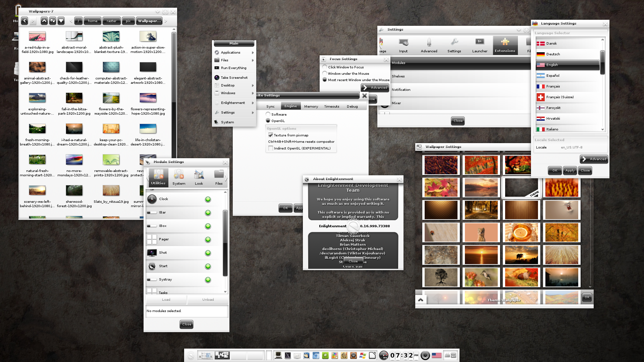The height and width of the screenshot is (362, 644).
Task: Click the terminal launcher in the shelf
Action: pos(278,356)
